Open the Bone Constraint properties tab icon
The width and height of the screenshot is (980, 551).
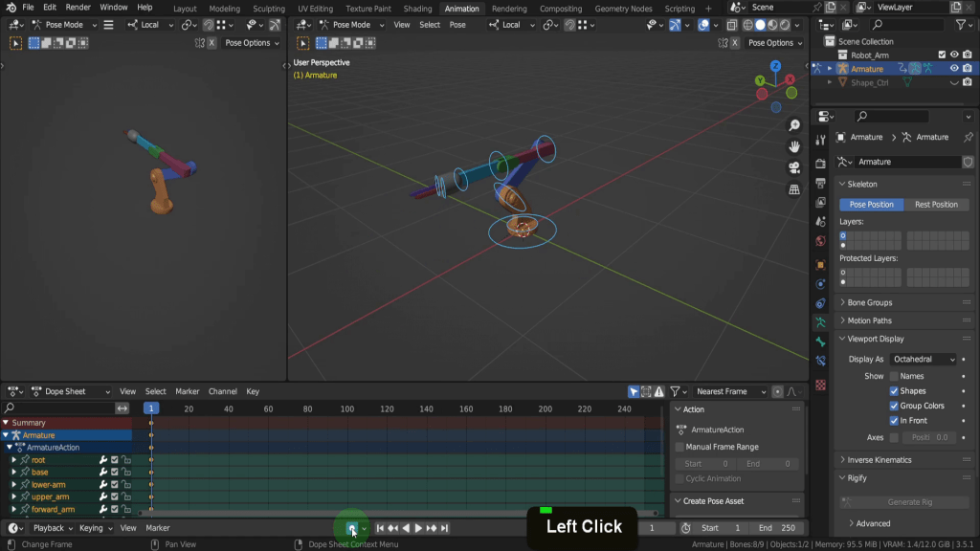click(x=820, y=361)
